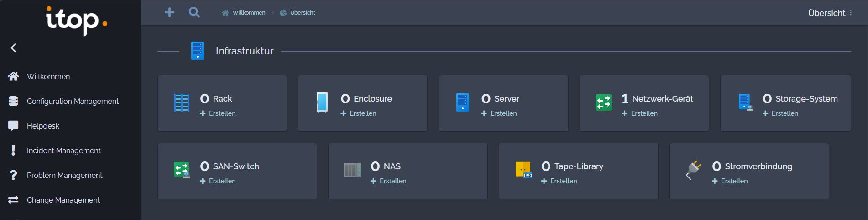This screenshot has width=868, height=220.
Task: Expand the Configuration Management menu
Action: [x=73, y=102]
